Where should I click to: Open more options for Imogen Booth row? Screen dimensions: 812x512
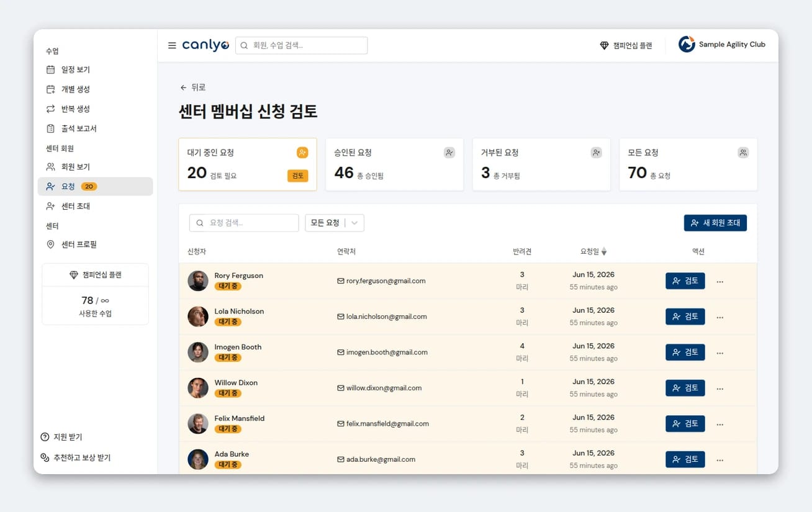click(720, 353)
